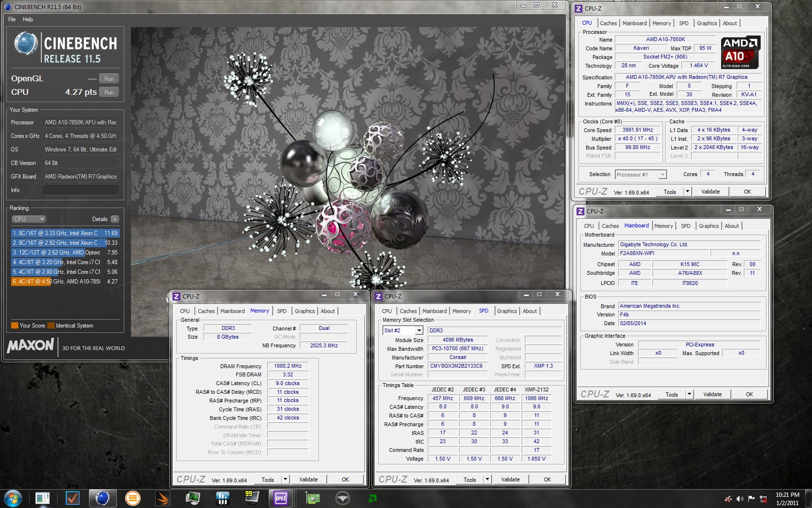The height and width of the screenshot is (508, 812).
Task: Click the orange Your Score color swatch
Action: [14, 326]
